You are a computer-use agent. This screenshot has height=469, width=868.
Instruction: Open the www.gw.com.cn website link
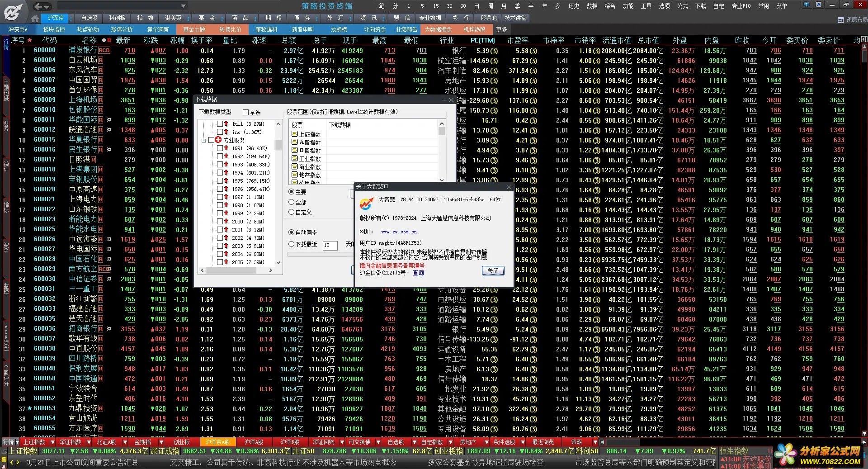[x=399, y=232]
